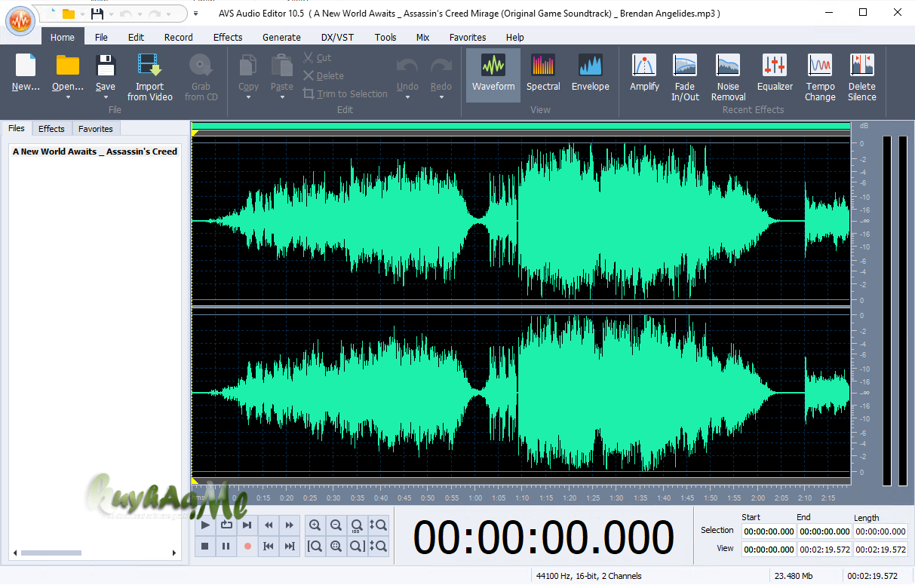Click the vertical zoom out button

tap(379, 547)
